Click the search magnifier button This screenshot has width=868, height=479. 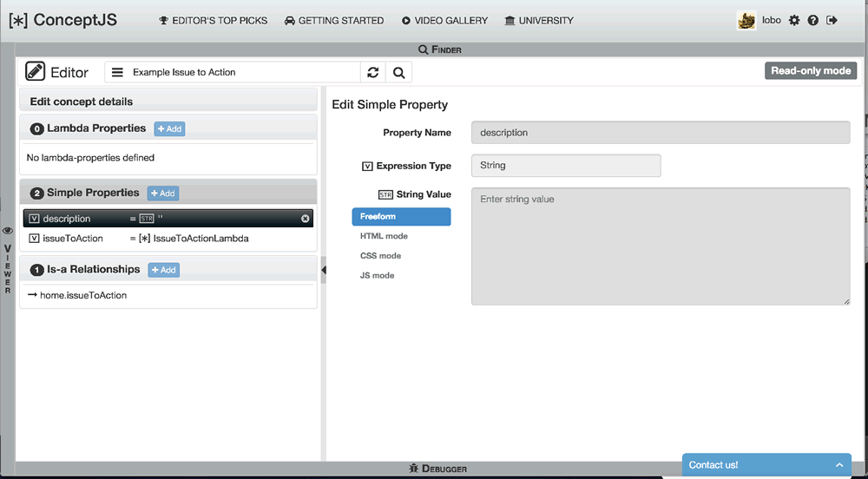pyautogui.click(x=398, y=73)
